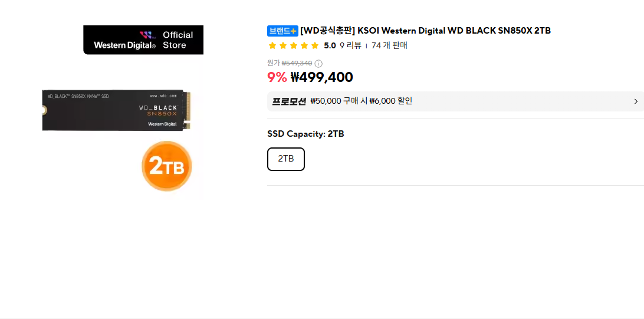Viewport: 644px width, 319px height.
Task: Click the info icon beside original price
Action: (x=318, y=64)
